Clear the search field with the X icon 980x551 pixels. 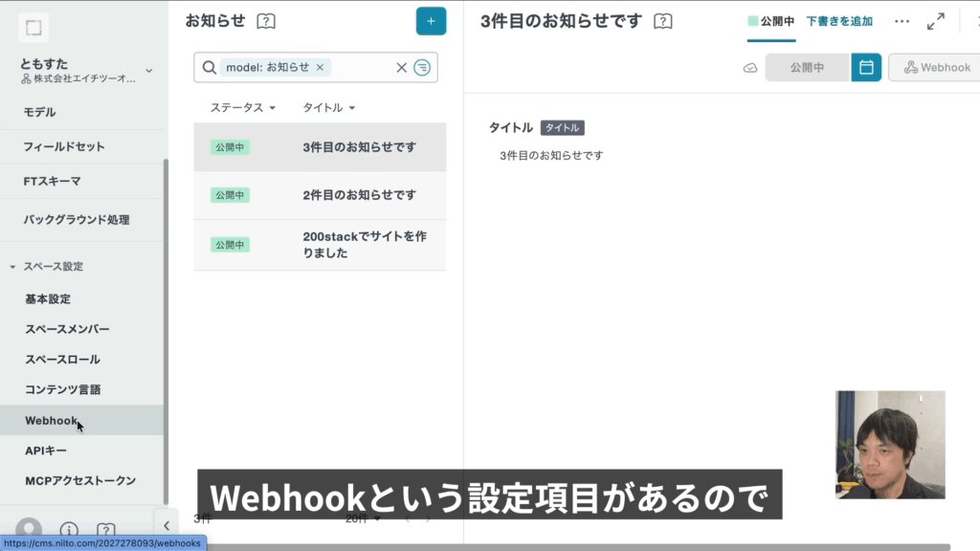[402, 67]
